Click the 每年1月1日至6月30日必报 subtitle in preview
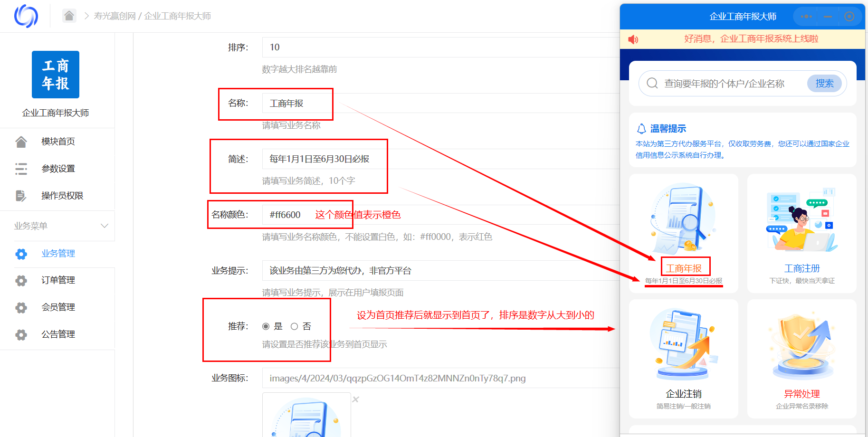The image size is (868, 437). pyautogui.click(x=684, y=281)
